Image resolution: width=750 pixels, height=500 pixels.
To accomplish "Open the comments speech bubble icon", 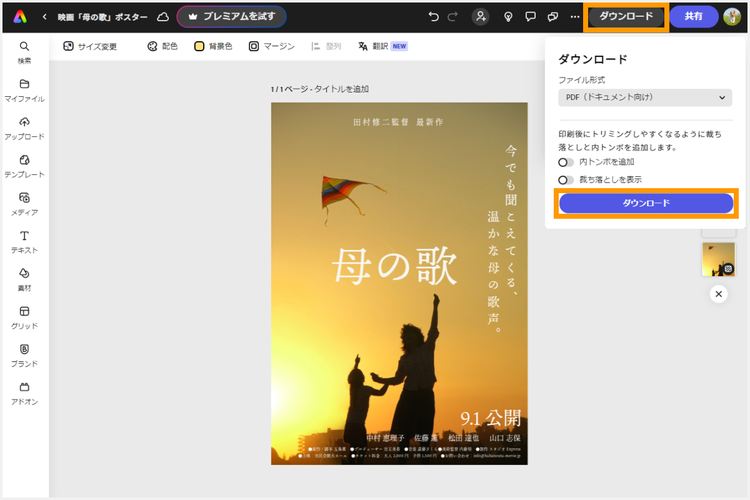I will (530, 17).
